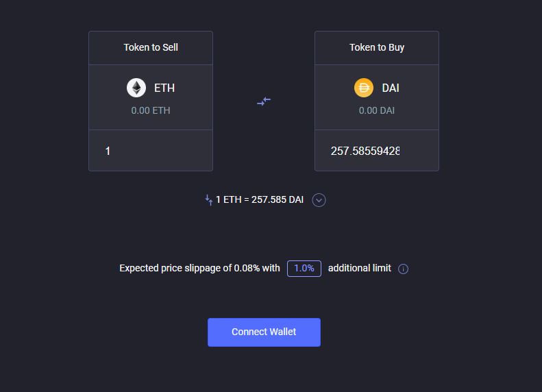Edit the 1.0% slippage limit box
This screenshot has width=542, height=392.
(304, 268)
